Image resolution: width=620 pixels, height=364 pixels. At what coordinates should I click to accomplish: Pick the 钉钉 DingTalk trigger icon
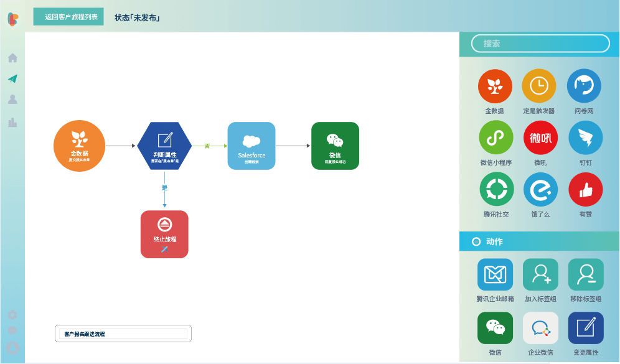pyautogui.click(x=584, y=137)
